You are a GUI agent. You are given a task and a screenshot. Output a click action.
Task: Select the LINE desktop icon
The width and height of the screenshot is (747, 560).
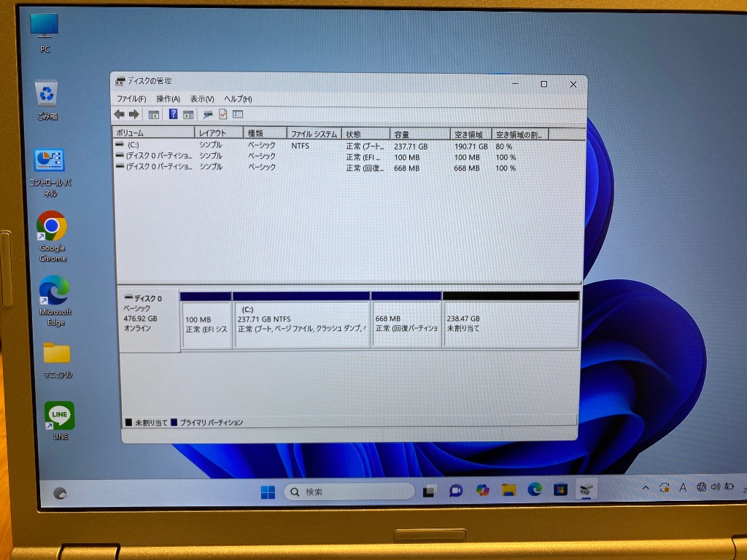tap(60, 416)
